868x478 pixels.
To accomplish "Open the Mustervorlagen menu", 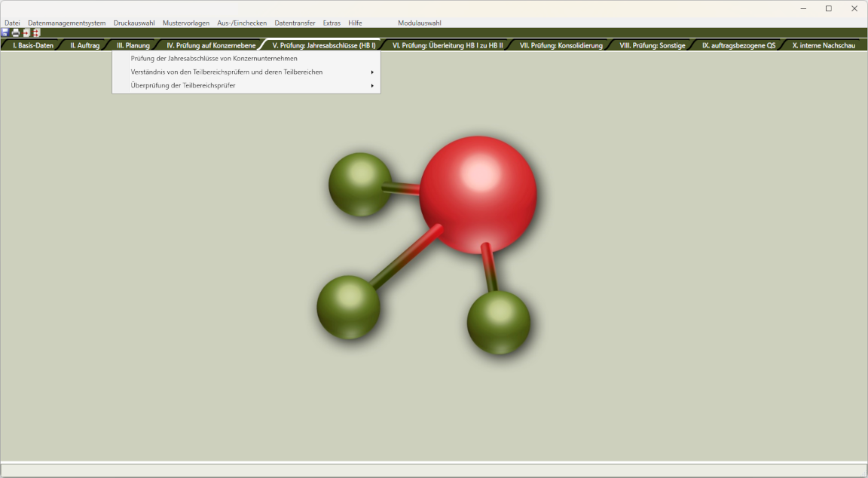I will 186,23.
